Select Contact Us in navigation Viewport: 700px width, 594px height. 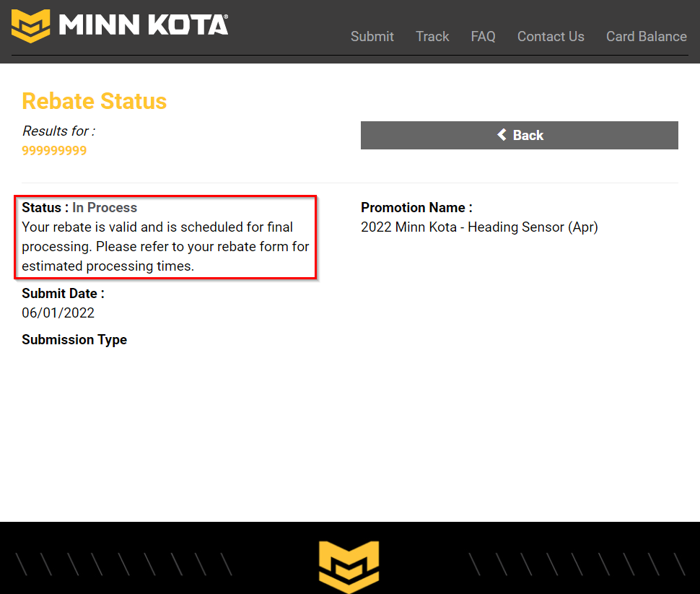pos(551,37)
